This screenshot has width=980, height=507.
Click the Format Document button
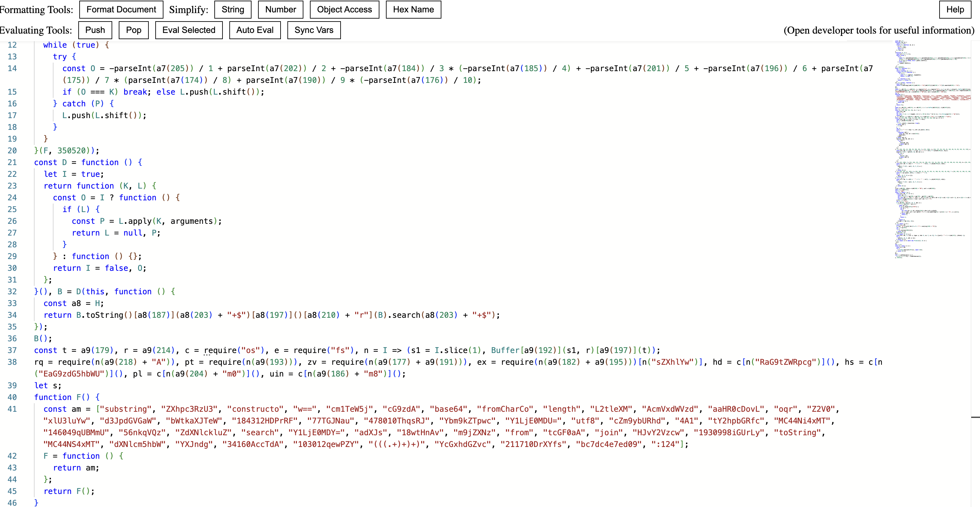point(121,9)
